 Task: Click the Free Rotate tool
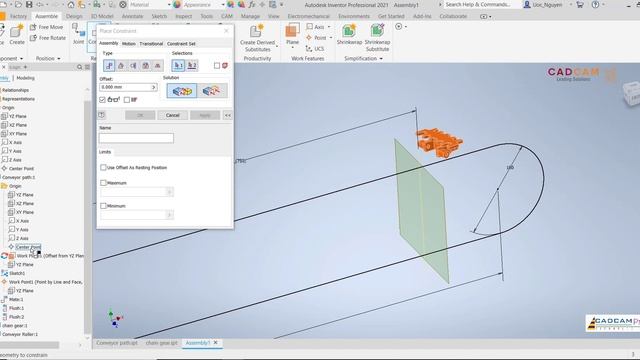pos(48,38)
